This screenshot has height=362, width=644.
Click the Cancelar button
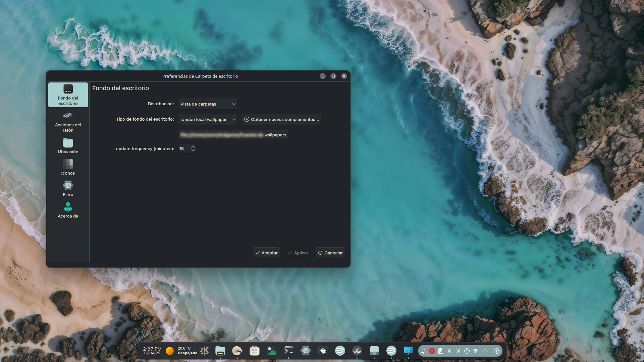tap(330, 253)
